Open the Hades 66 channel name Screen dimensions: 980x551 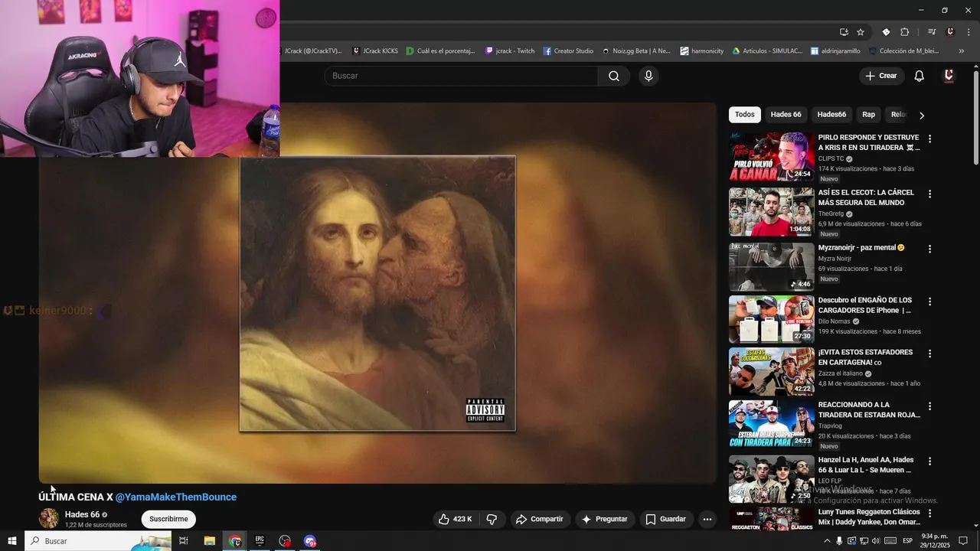click(x=82, y=514)
